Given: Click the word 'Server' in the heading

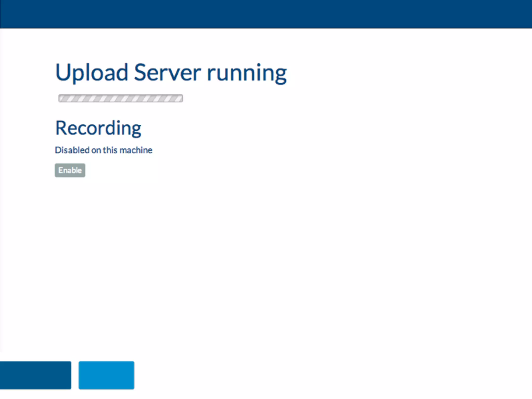Looking at the screenshot, I should pyautogui.click(x=167, y=73).
